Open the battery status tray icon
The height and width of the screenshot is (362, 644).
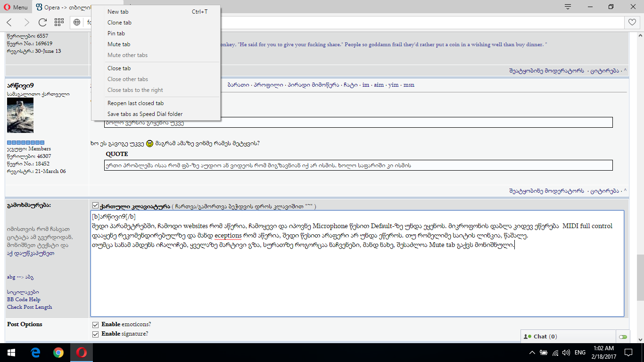[544, 353]
